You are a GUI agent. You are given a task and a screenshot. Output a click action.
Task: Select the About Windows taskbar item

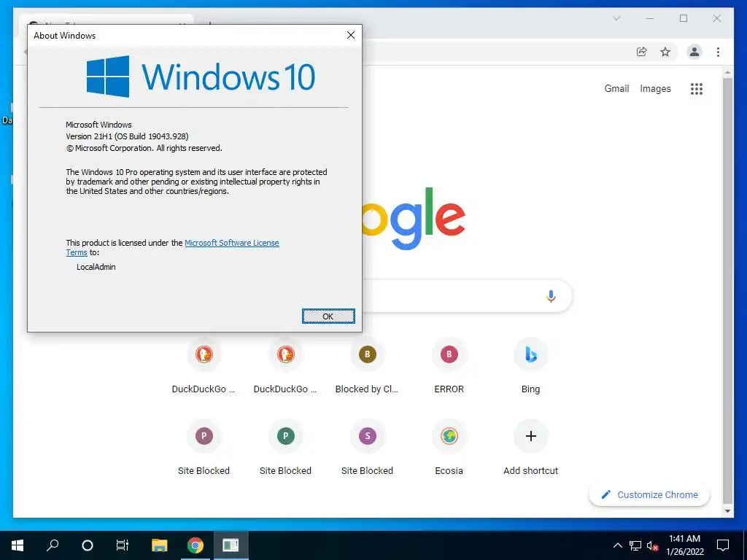pos(231,545)
